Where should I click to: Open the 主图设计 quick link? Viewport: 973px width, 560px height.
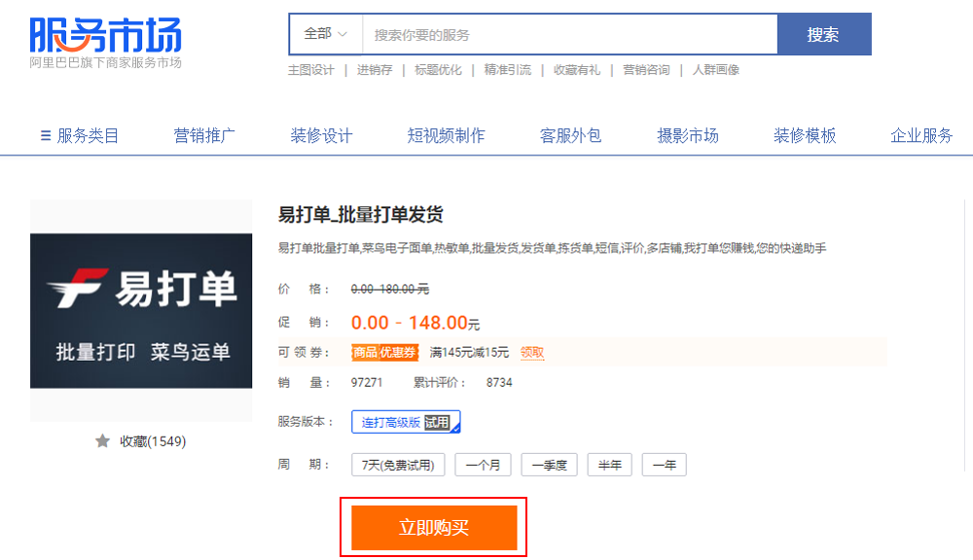(x=311, y=70)
